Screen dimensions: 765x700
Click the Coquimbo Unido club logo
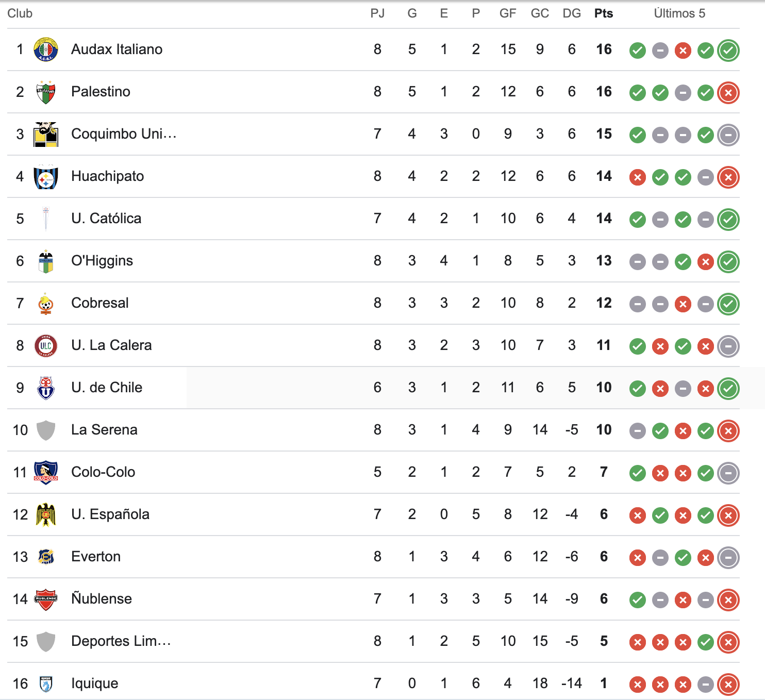(46, 134)
